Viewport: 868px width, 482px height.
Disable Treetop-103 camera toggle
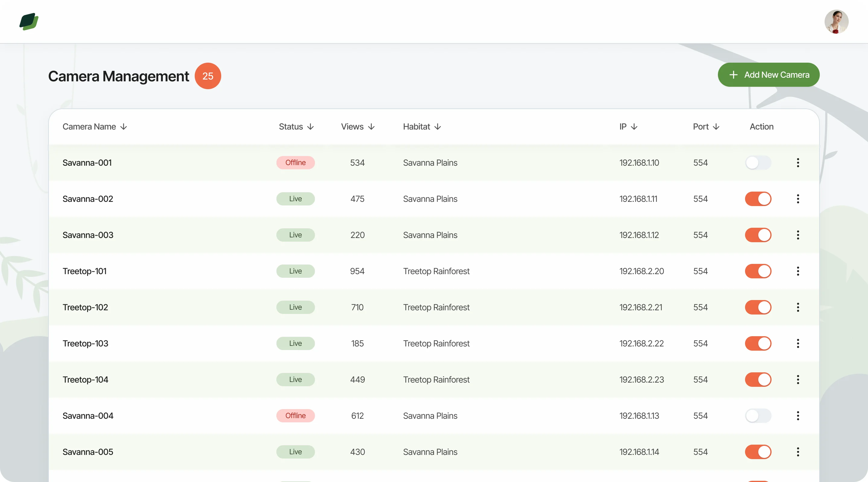tap(758, 343)
